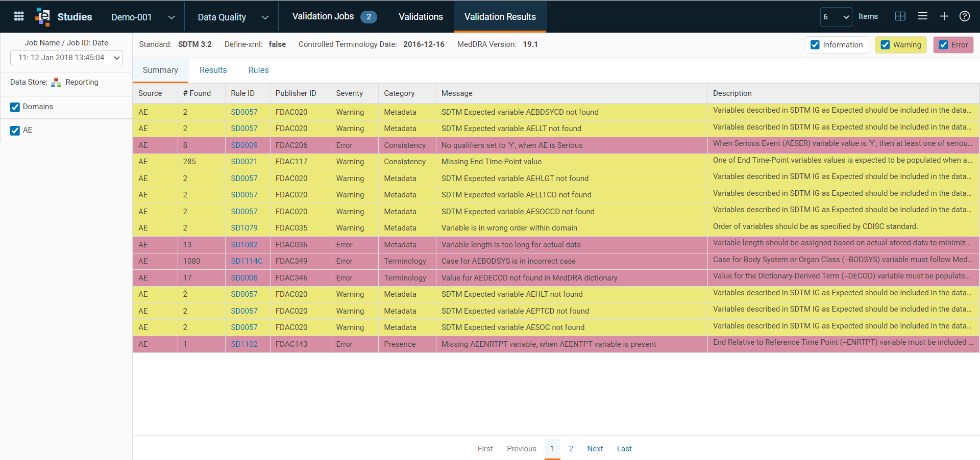The image size is (980, 460).
Task: Uncheck the Domains checkbox
Action: [15, 107]
